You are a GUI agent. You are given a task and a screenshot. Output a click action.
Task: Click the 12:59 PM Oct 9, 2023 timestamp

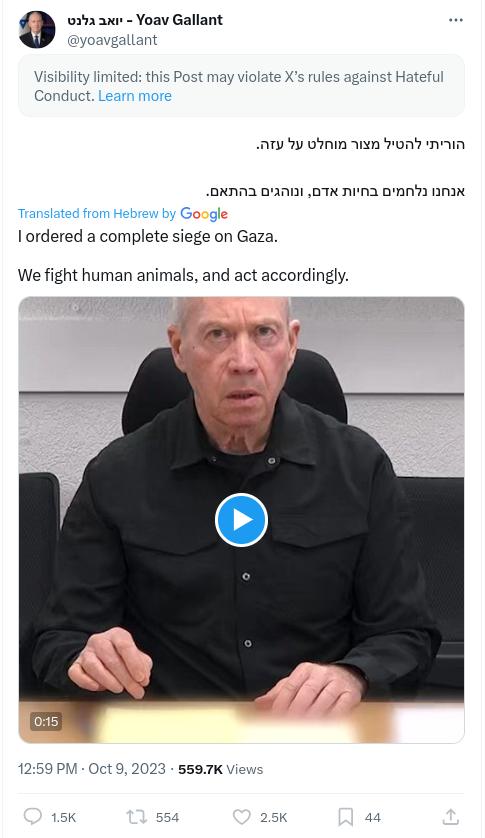coord(91,769)
